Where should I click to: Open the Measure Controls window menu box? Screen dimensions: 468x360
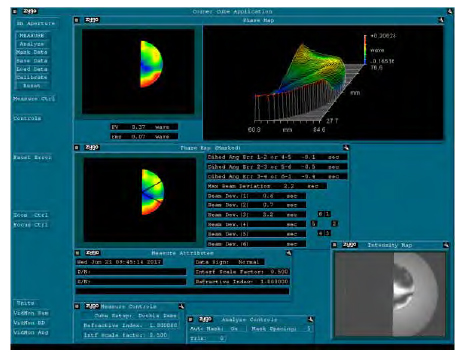[77, 307]
